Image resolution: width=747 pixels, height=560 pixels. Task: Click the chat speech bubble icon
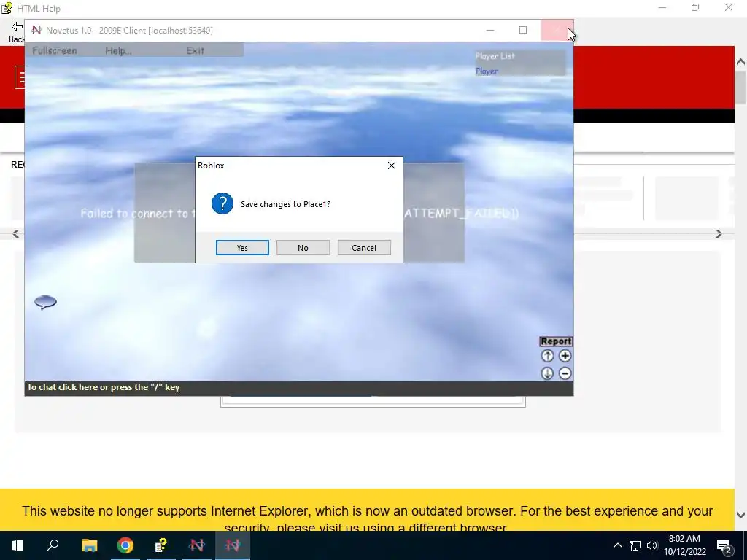tap(46, 302)
